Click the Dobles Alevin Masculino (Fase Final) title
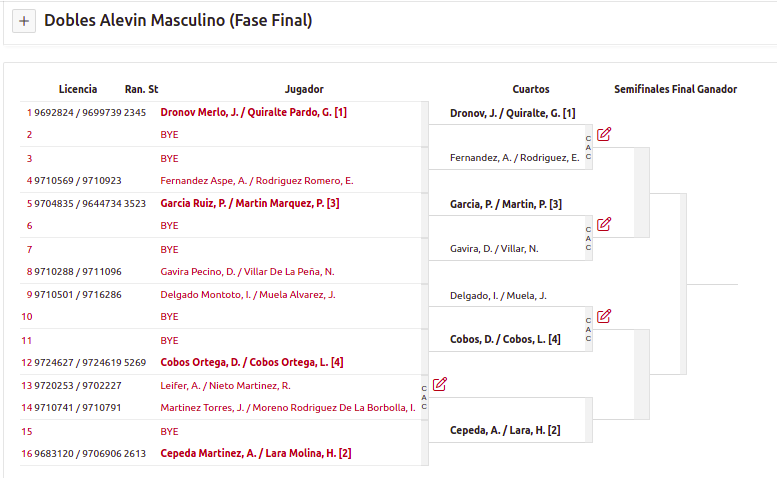The width and height of the screenshot is (777, 478). click(x=178, y=21)
